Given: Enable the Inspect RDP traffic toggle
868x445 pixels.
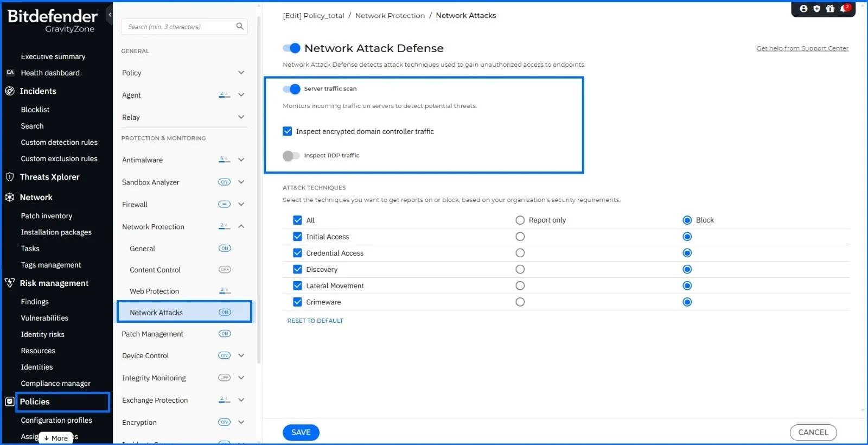Looking at the screenshot, I should pos(291,156).
